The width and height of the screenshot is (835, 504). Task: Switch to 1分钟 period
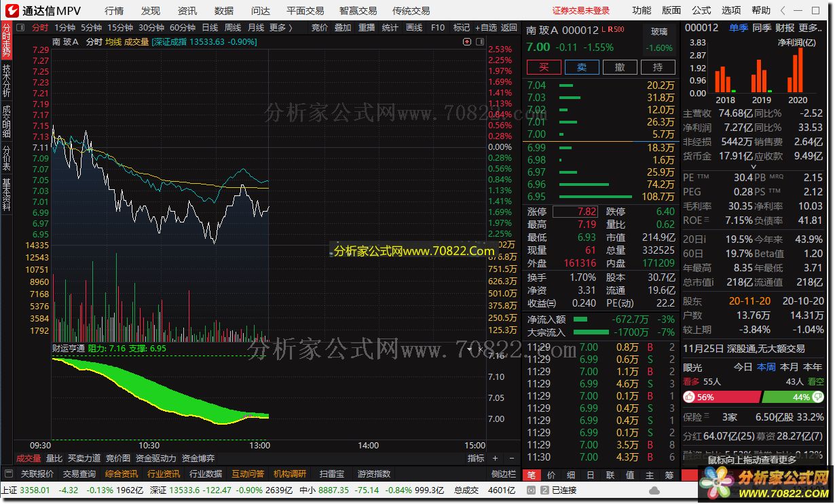(x=65, y=28)
